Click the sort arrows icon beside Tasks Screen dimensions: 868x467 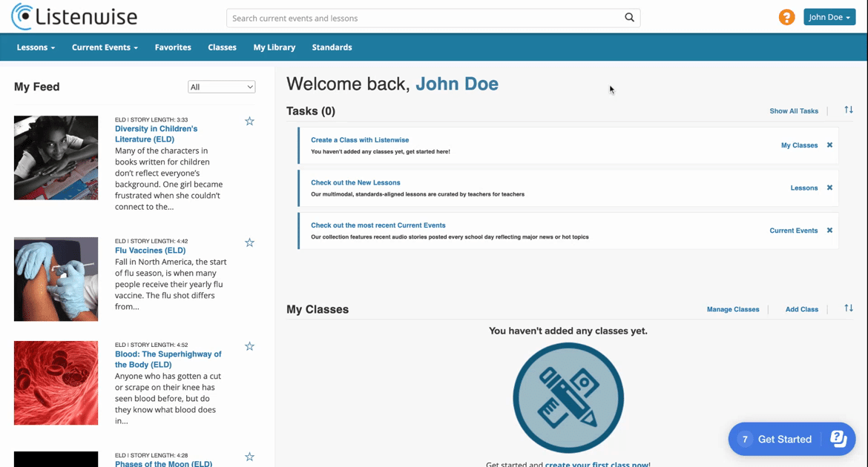pyautogui.click(x=849, y=110)
